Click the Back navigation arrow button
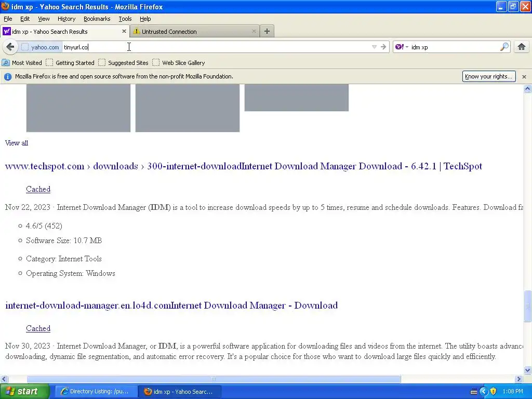Screen dimensions: 532x399 10,47
